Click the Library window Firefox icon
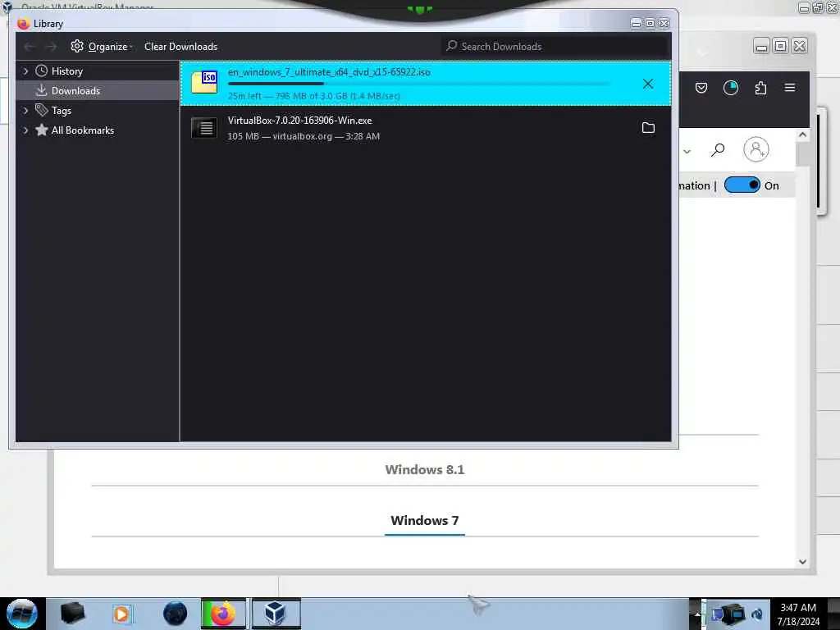The width and height of the screenshot is (840, 630). pos(23,24)
